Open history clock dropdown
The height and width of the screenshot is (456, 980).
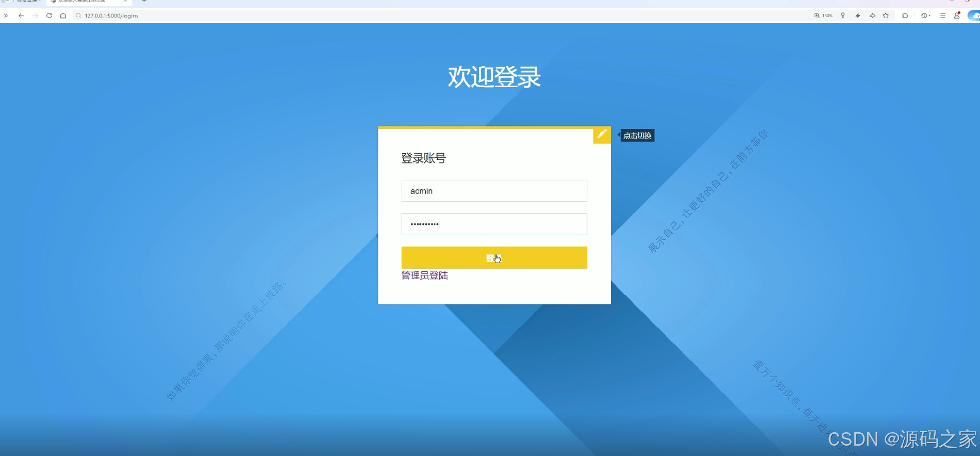coord(926,15)
